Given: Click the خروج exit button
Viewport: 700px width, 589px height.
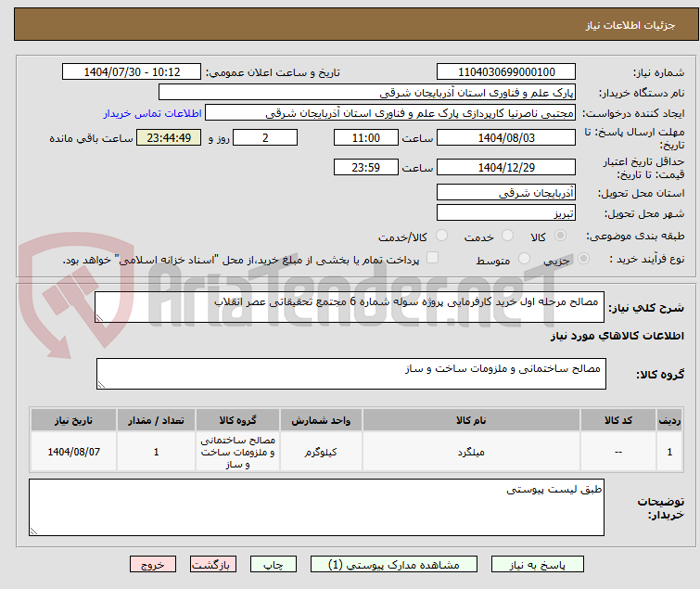Looking at the screenshot, I should click(153, 565).
